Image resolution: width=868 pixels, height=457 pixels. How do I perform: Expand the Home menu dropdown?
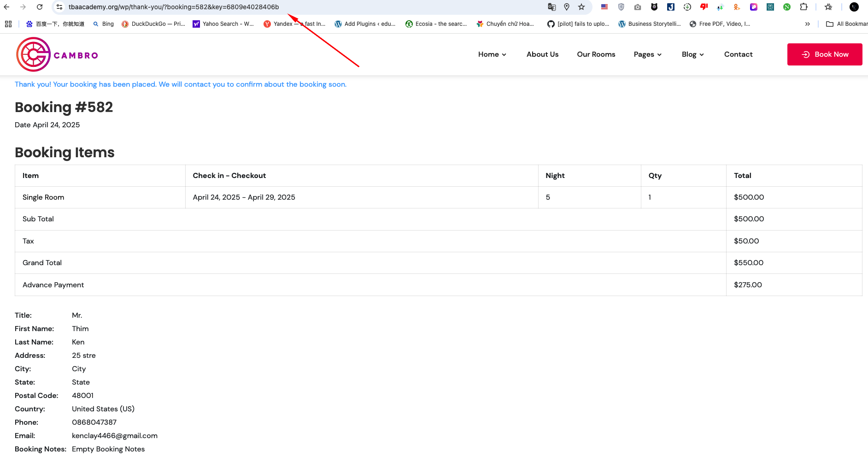point(492,54)
